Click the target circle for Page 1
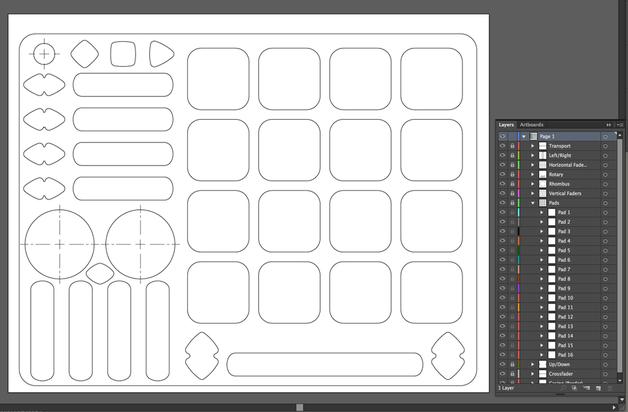 tap(605, 137)
